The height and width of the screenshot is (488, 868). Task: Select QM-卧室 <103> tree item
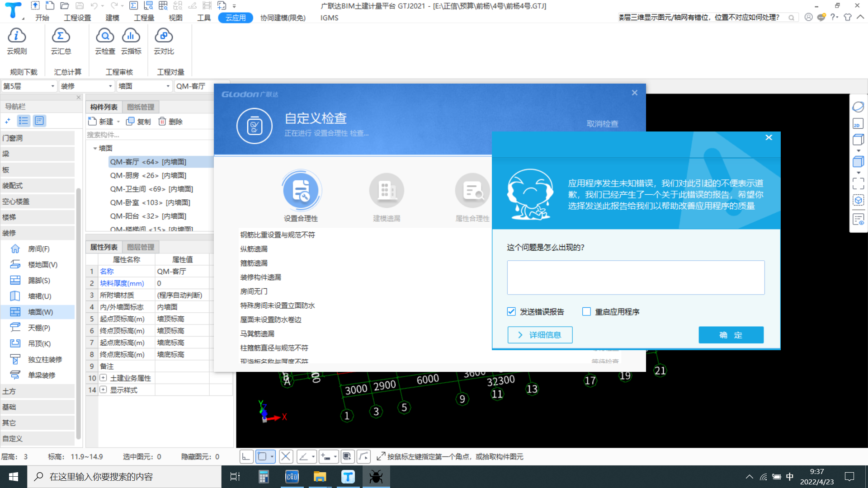[150, 202]
